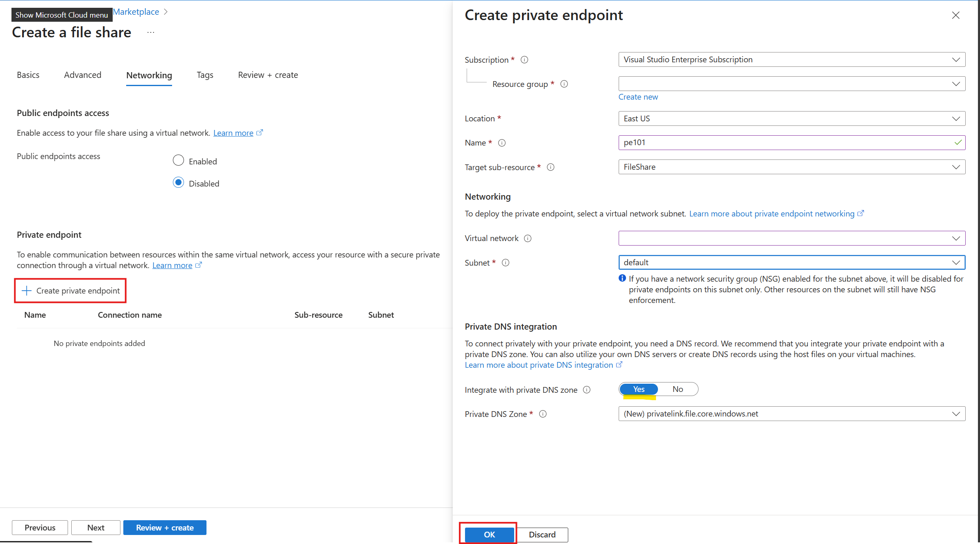The height and width of the screenshot is (544, 980).
Task: Click the ellipsis next to Create a file share
Action: [x=150, y=32]
